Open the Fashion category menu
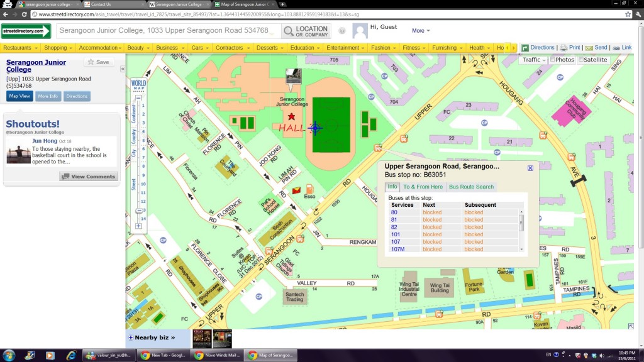The width and height of the screenshot is (644, 362). coord(383,48)
